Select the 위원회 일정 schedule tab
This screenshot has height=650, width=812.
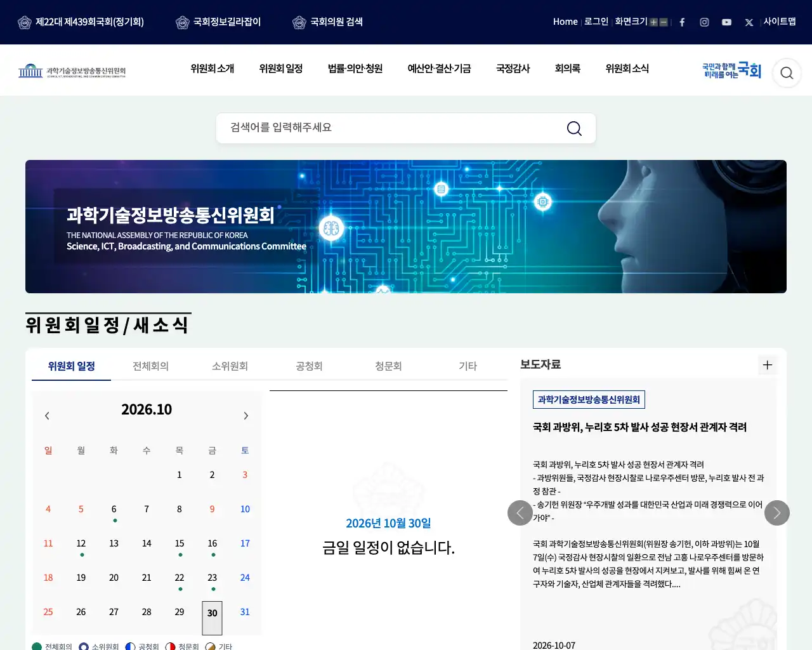point(72,366)
